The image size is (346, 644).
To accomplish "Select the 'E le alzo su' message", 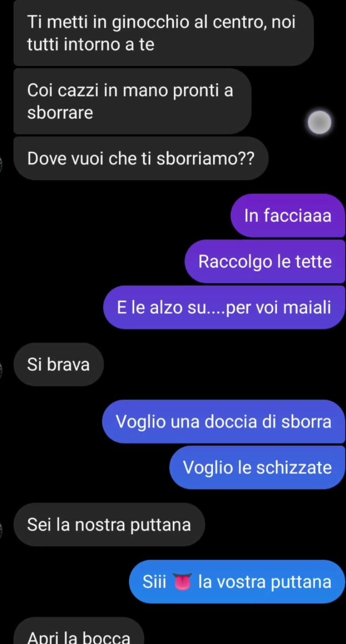I will [224, 307].
